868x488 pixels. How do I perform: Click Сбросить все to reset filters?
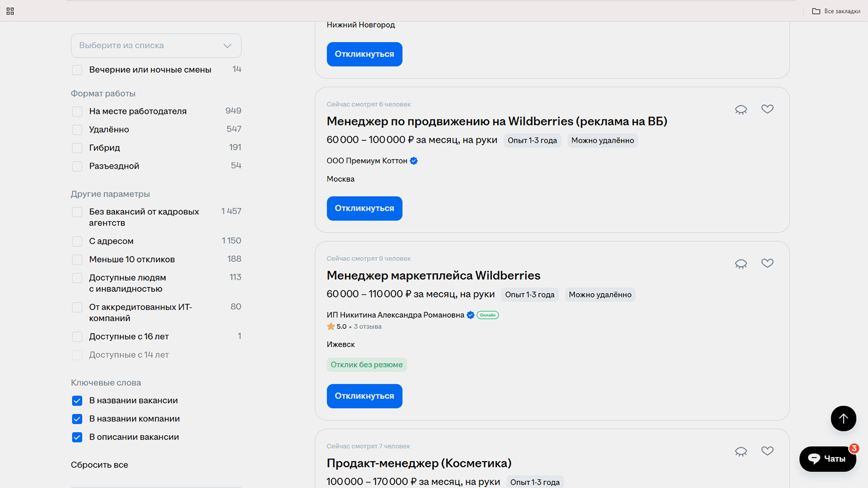coord(99,465)
